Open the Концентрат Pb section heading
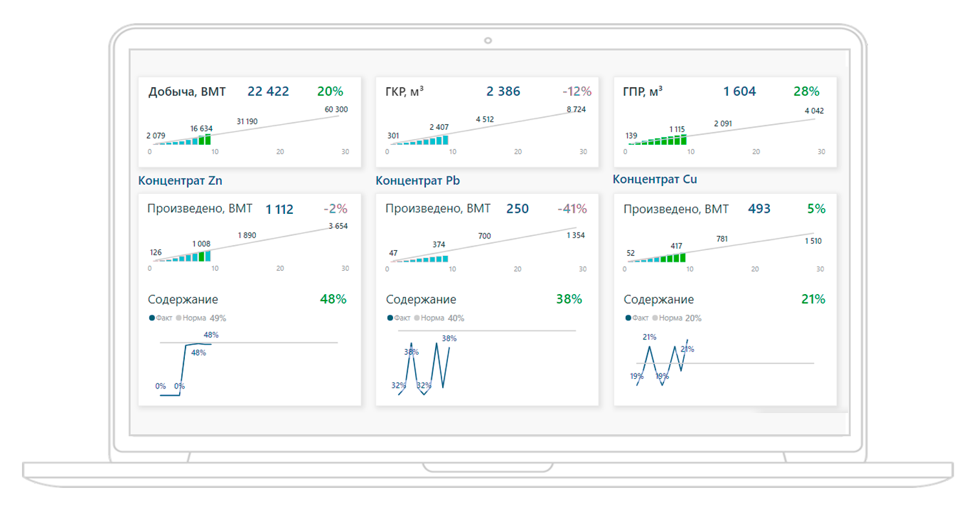The image size is (980, 508). pyautogui.click(x=418, y=180)
